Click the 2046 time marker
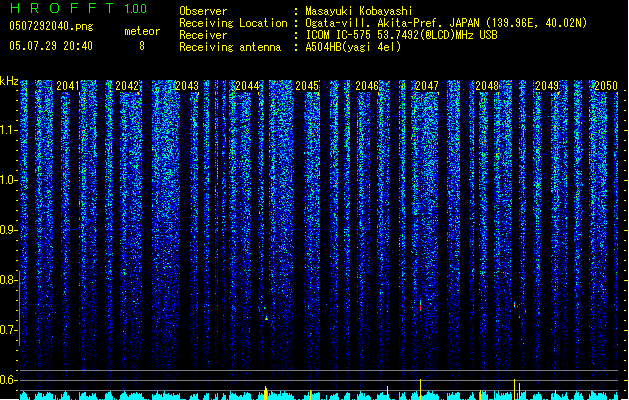 (367, 86)
